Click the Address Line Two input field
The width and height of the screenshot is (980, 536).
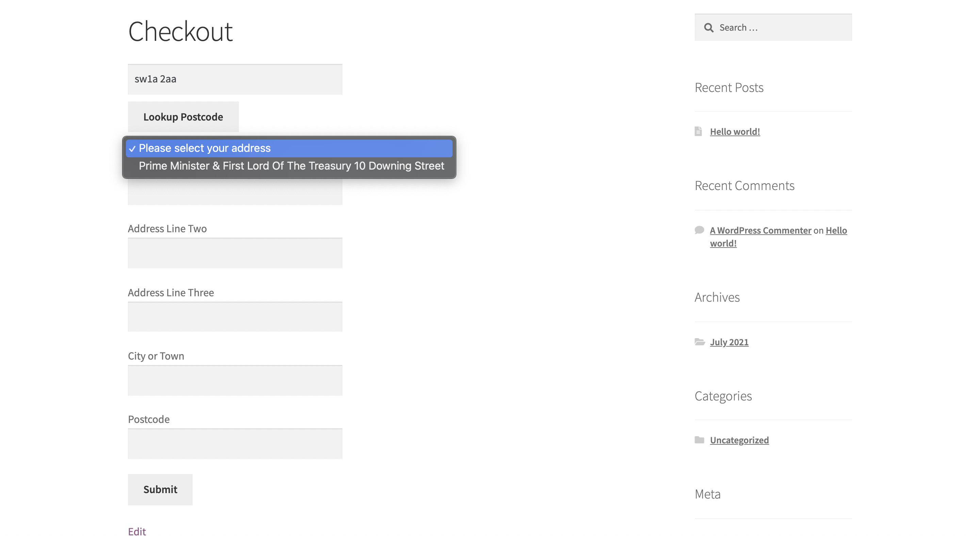235,253
